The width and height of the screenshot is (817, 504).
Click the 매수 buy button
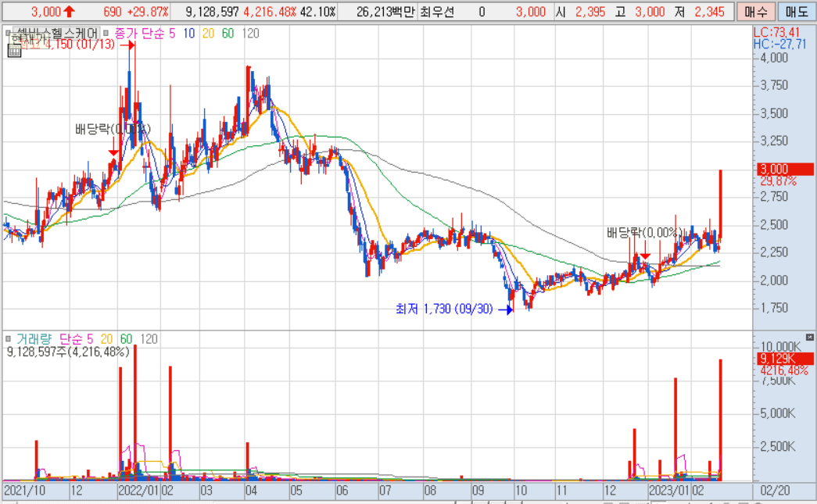click(755, 12)
